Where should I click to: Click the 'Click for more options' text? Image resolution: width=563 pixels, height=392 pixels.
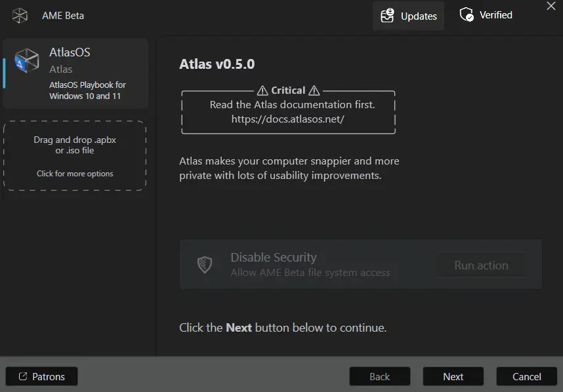(x=75, y=174)
